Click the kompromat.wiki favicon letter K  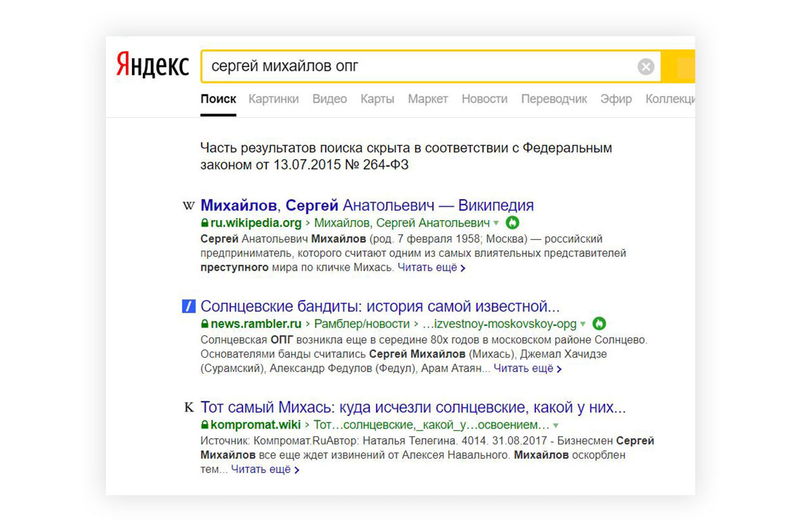coord(188,407)
